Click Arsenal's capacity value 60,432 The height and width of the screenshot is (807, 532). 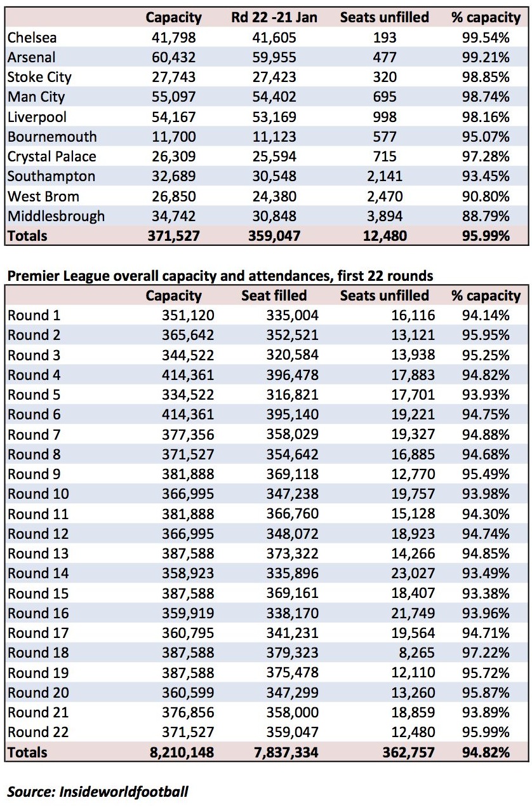pyautogui.click(x=173, y=57)
